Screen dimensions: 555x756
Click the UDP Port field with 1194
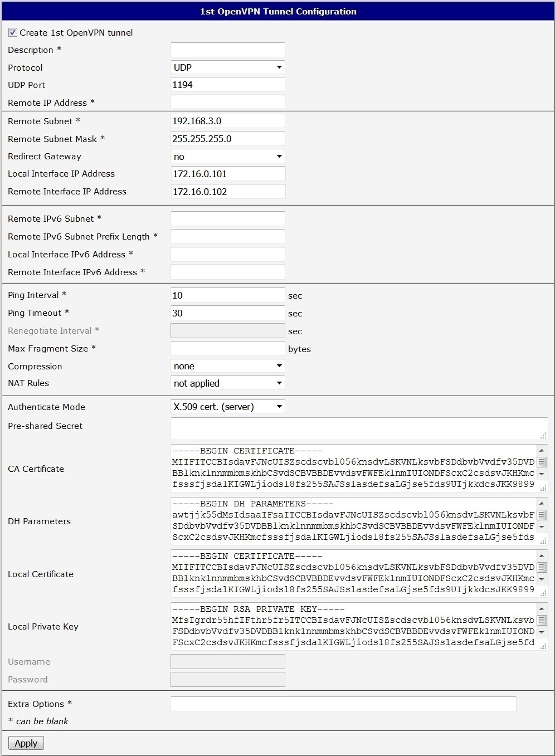(227, 85)
